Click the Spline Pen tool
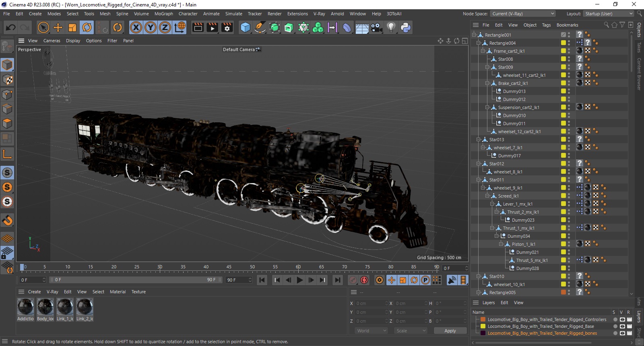Viewport: 644px width, 346px height. [x=260, y=27]
